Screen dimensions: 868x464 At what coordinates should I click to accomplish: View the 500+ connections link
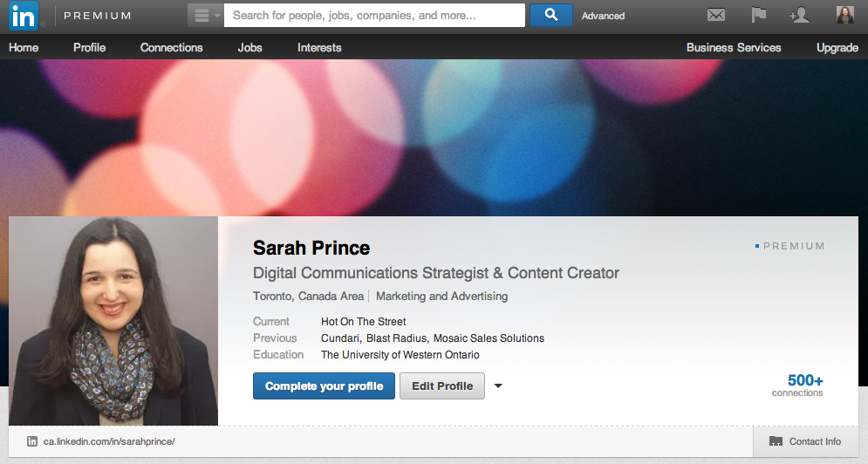(x=797, y=385)
